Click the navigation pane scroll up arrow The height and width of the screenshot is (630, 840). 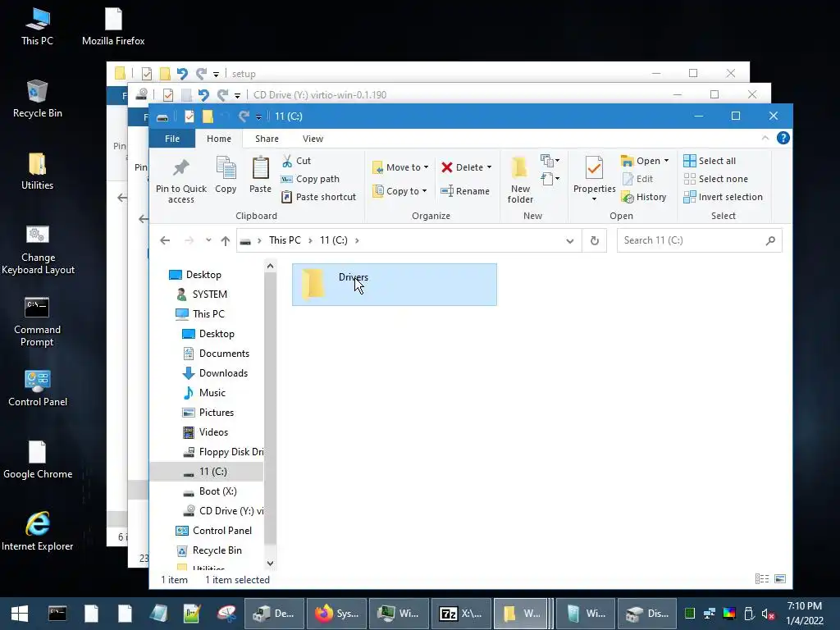click(270, 267)
